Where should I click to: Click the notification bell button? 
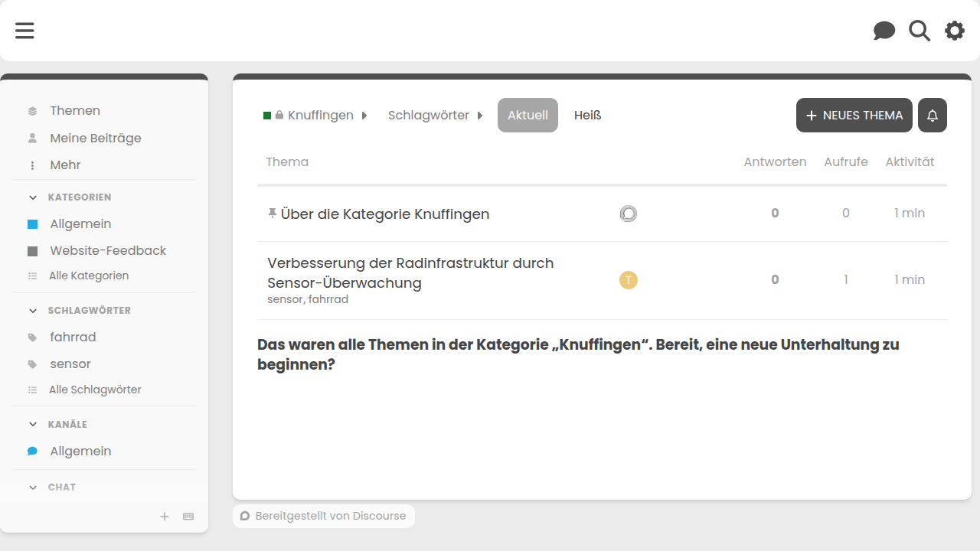[932, 116]
